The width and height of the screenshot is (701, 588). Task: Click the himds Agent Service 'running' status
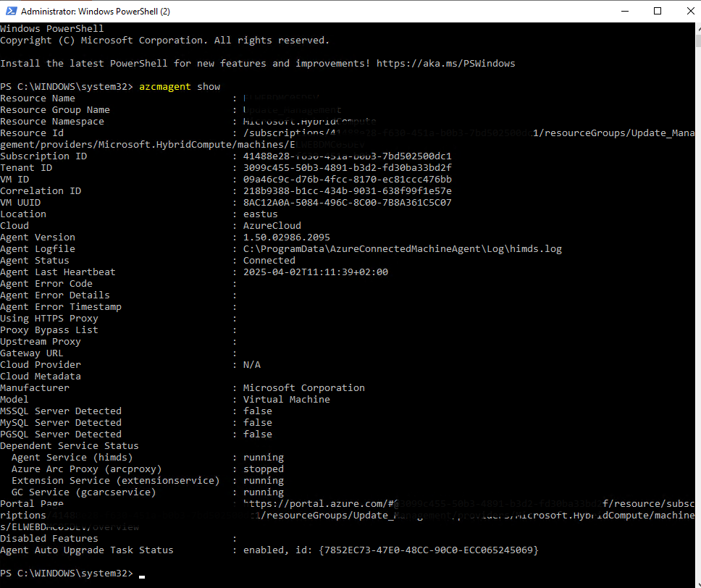(264, 458)
